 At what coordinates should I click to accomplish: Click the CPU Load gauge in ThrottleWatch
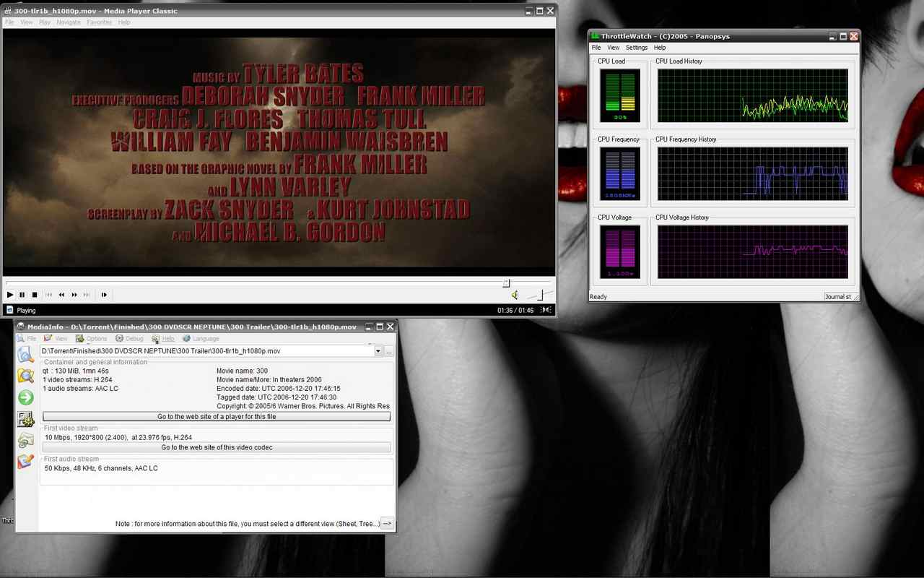click(x=620, y=95)
